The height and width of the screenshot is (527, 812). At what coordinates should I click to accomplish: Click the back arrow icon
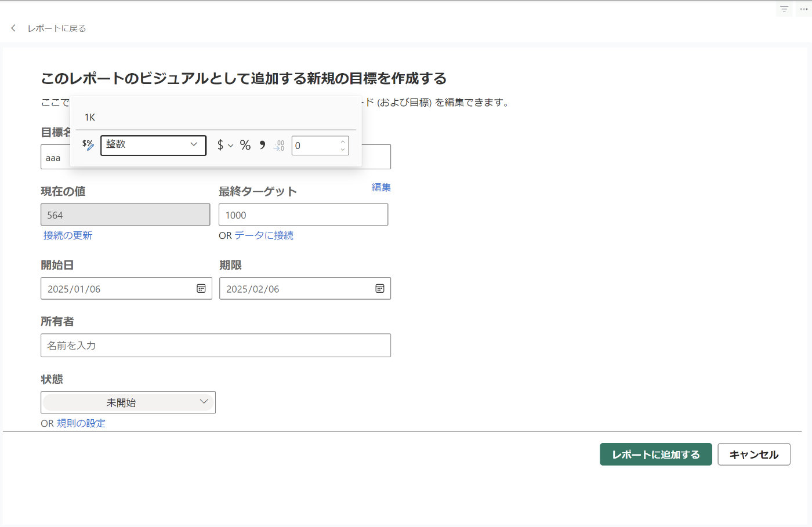click(x=13, y=28)
